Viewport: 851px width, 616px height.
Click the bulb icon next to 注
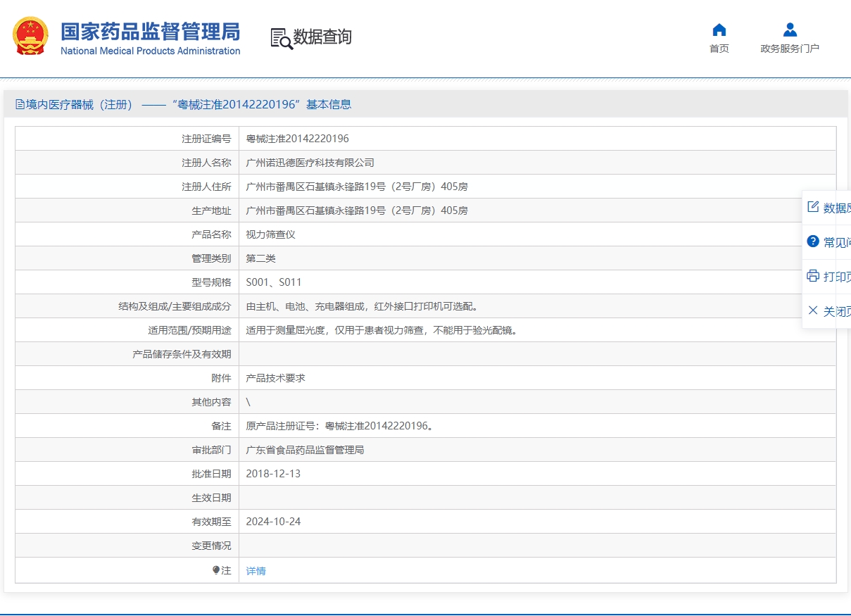[x=216, y=570]
